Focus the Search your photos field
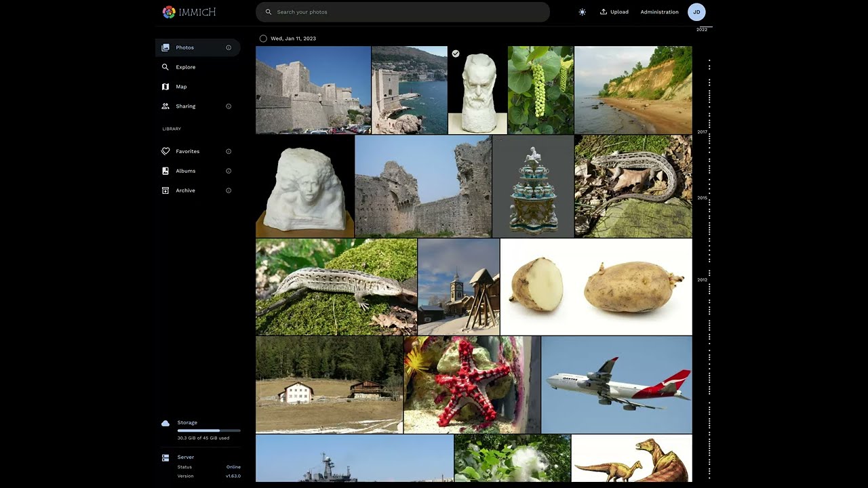 coord(403,12)
